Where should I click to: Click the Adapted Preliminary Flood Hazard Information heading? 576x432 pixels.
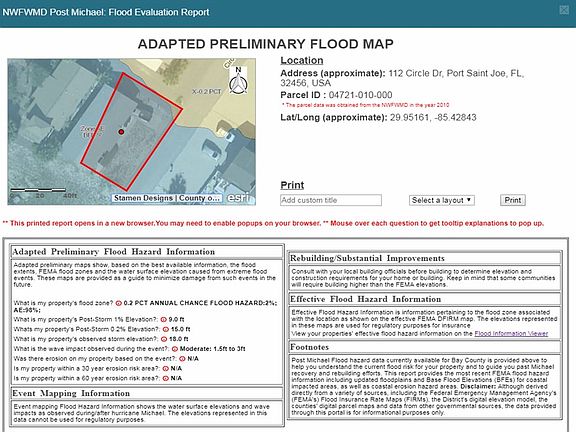tap(114, 252)
